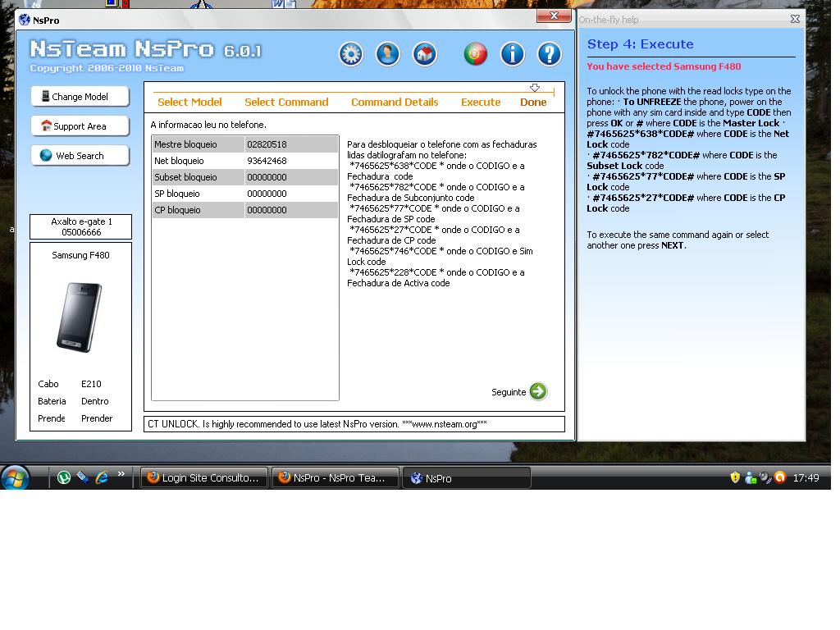Click the network connection tray icon
The height and width of the screenshot is (630, 840).
[751, 477]
